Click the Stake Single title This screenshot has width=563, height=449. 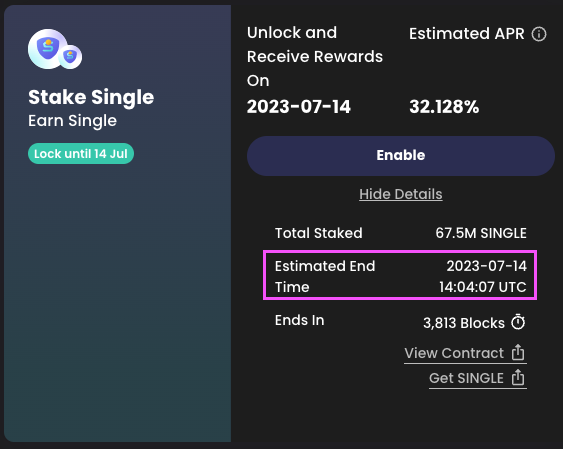pyautogui.click(x=91, y=98)
